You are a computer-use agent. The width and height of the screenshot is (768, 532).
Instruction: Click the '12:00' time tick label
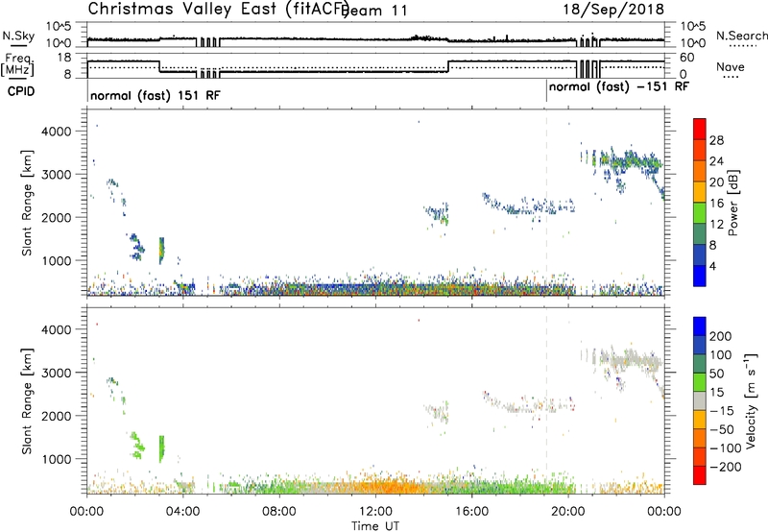coord(375,512)
